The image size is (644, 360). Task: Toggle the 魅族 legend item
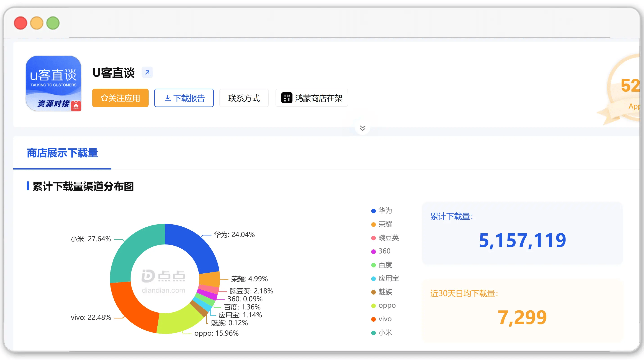(x=382, y=292)
